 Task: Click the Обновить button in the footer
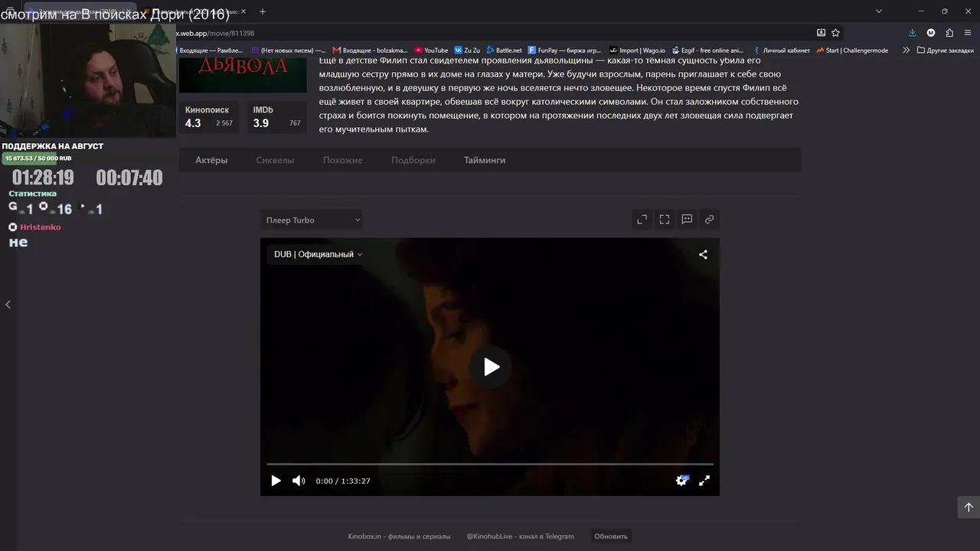click(x=611, y=536)
